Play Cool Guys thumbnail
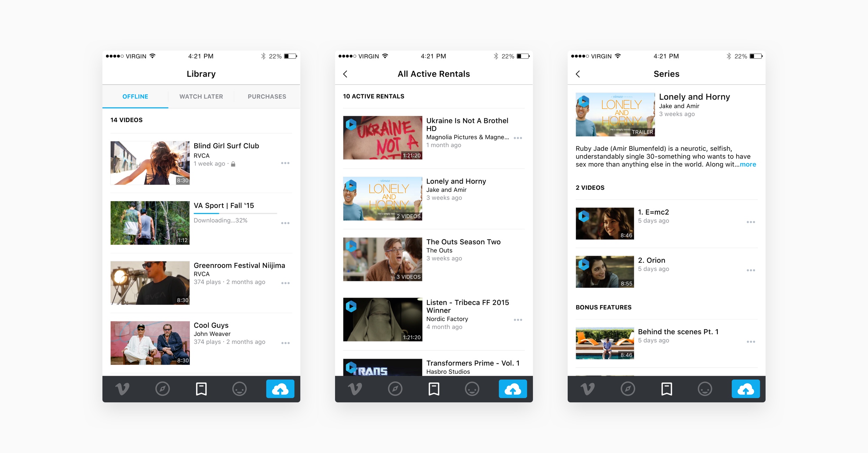The image size is (868, 453). point(150,343)
